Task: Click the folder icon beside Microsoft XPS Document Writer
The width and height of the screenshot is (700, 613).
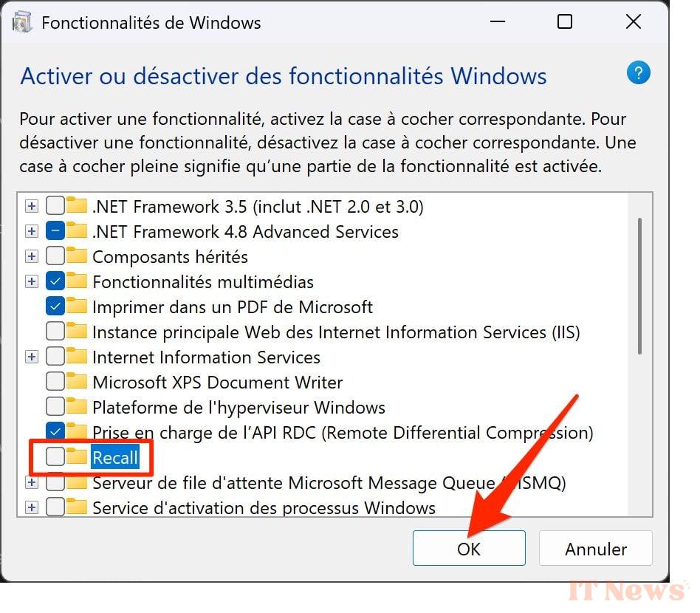Action: pos(77,382)
